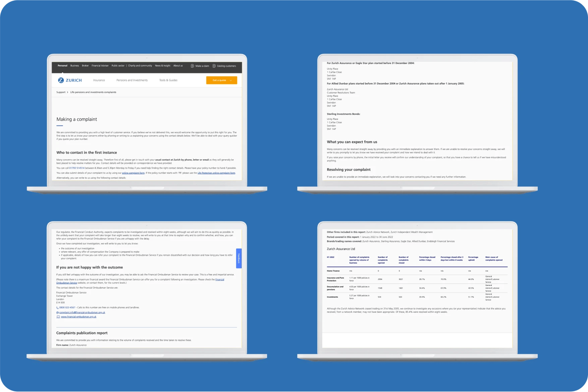This screenshot has height=392, width=588.
Task: Click the breadcrumb chevron after Support
Action: [x=68, y=92]
